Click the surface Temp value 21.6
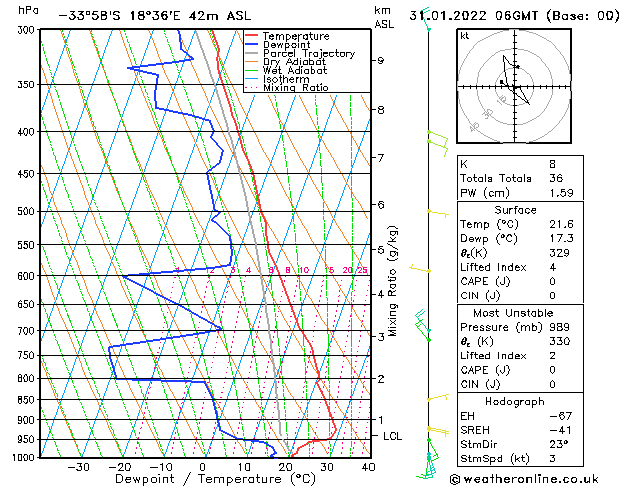The width and height of the screenshot is (629, 486). (561, 224)
